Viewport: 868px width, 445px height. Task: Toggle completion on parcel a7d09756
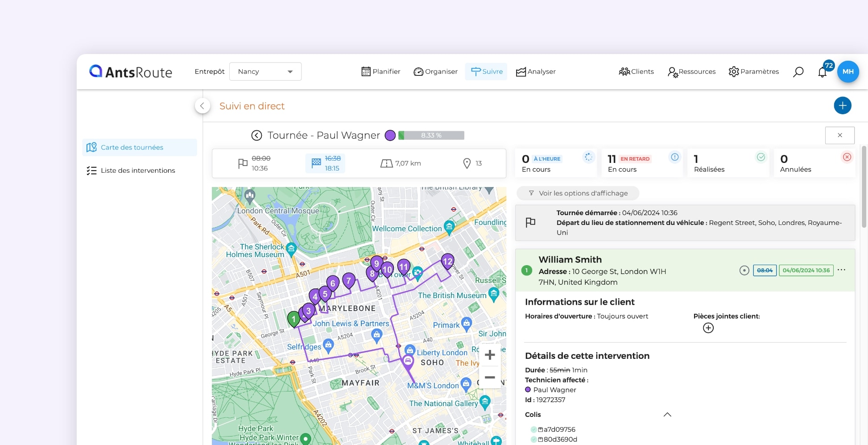point(533,429)
